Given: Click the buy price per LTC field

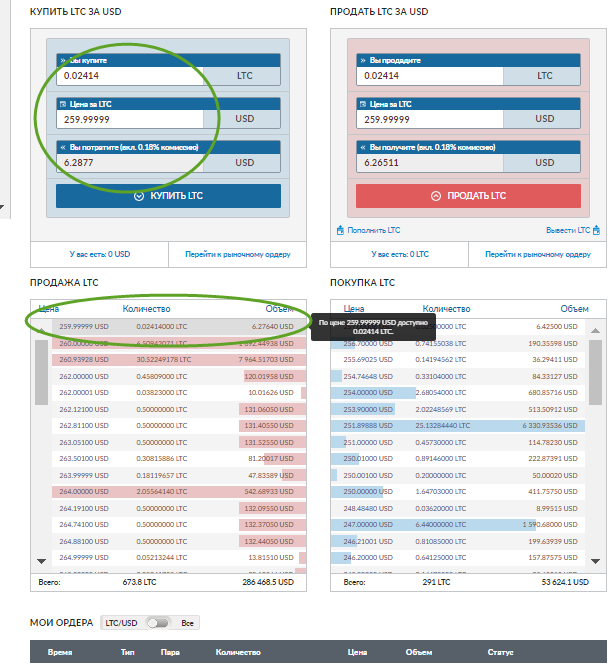Looking at the screenshot, I should tap(128, 119).
